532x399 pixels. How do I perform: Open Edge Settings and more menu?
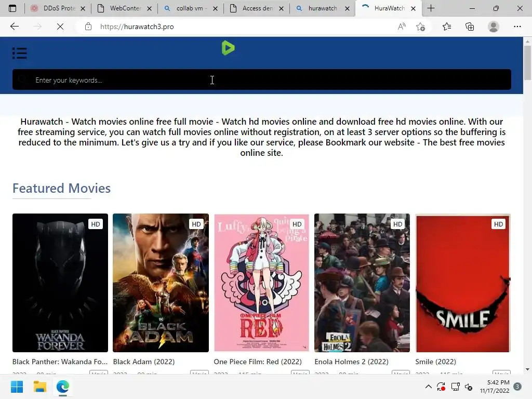tap(517, 26)
